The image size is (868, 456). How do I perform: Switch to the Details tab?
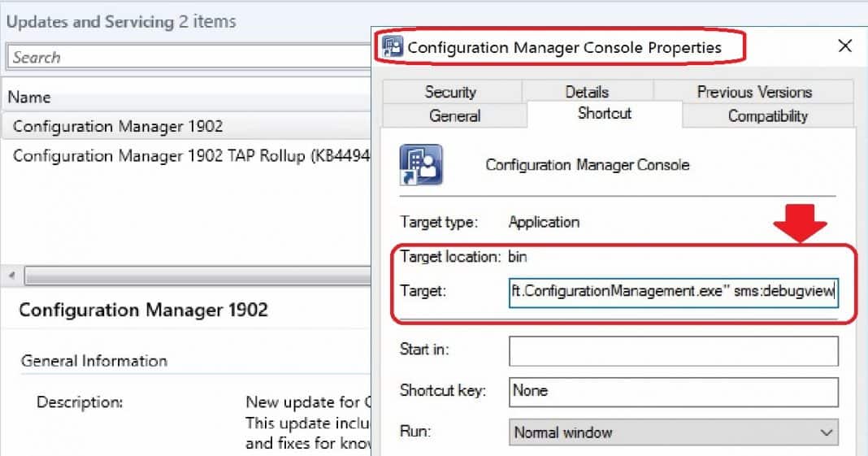(587, 91)
